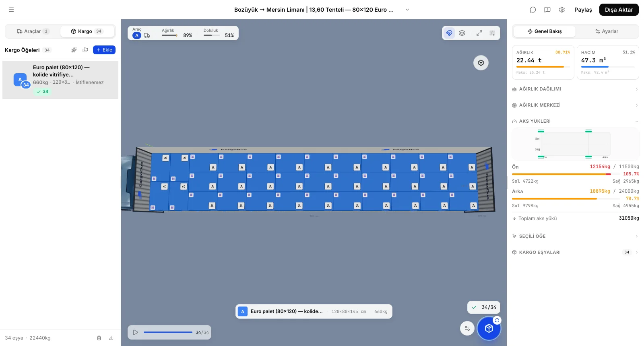Switch to the Genel Bakış tab
644x346 pixels.
coord(544,31)
